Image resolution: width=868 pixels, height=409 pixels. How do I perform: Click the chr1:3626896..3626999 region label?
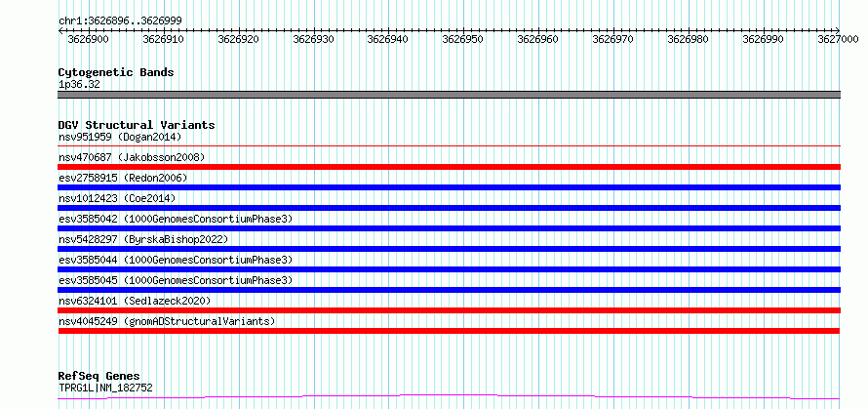(120, 21)
